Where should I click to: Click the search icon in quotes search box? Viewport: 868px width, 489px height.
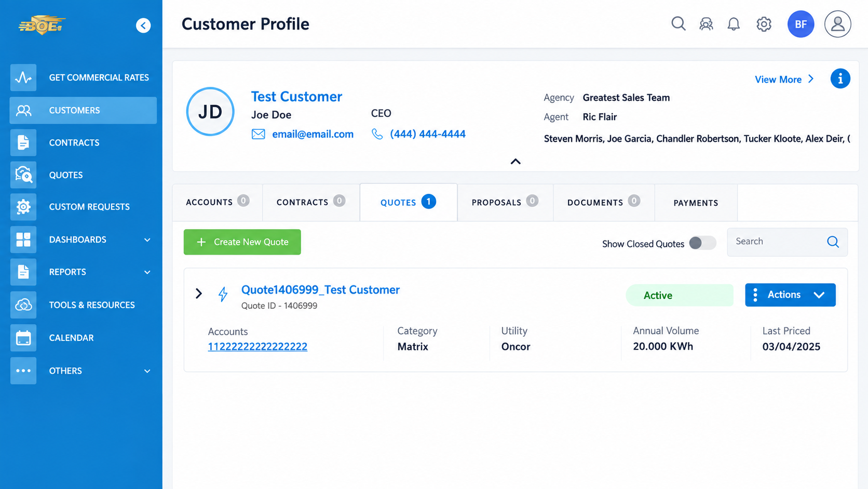coord(833,242)
